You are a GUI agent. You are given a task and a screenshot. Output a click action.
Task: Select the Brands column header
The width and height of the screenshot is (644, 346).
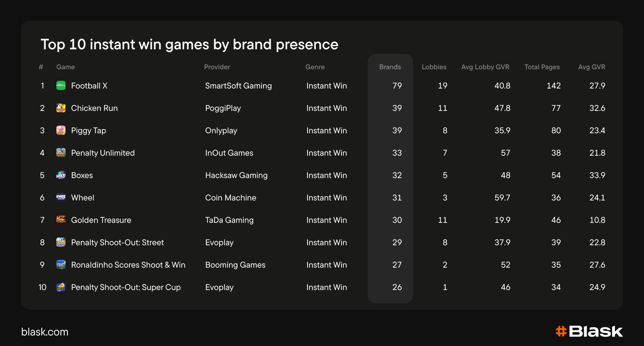click(390, 67)
